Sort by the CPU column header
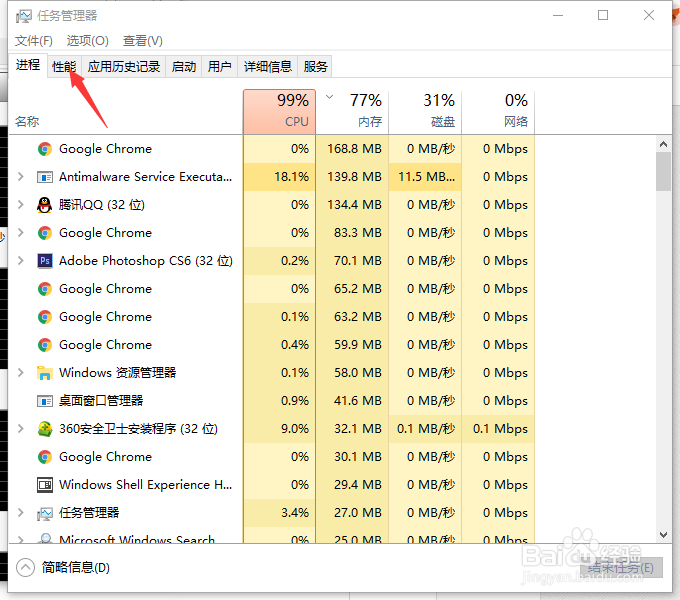680x600 pixels. tap(280, 112)
